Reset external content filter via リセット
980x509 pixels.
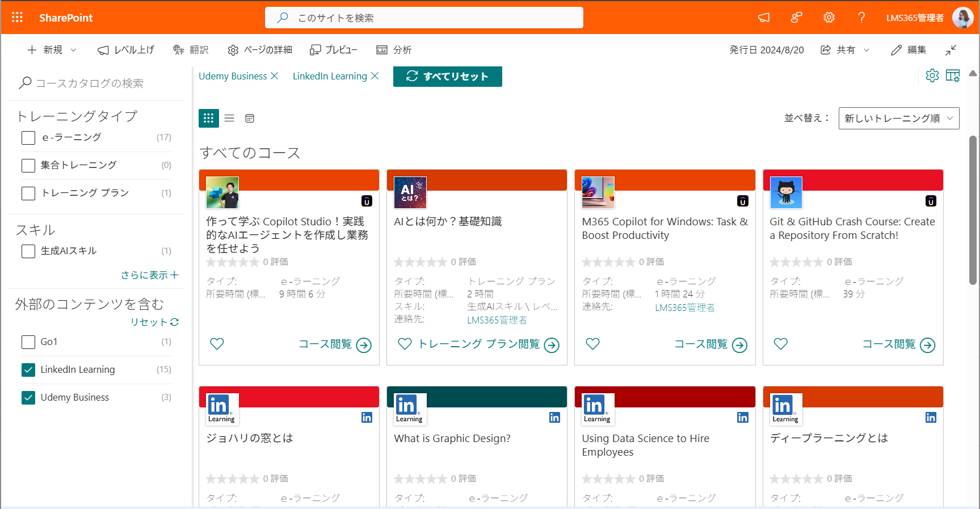click(x=154, y=322)
